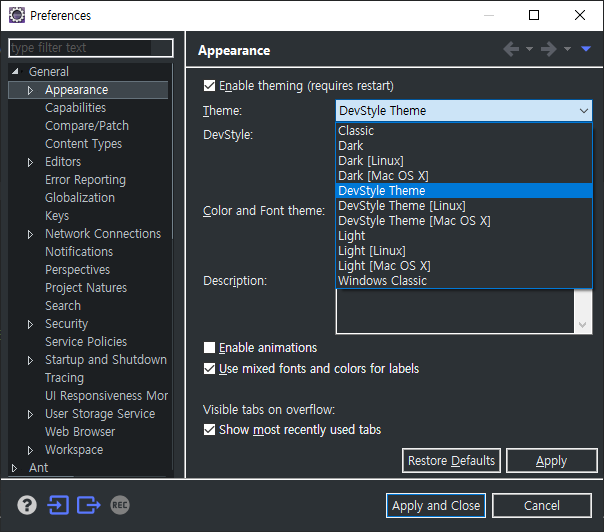Select Project Natures in the tree
The image size is (604, 532).
click(x=86, y=288)
